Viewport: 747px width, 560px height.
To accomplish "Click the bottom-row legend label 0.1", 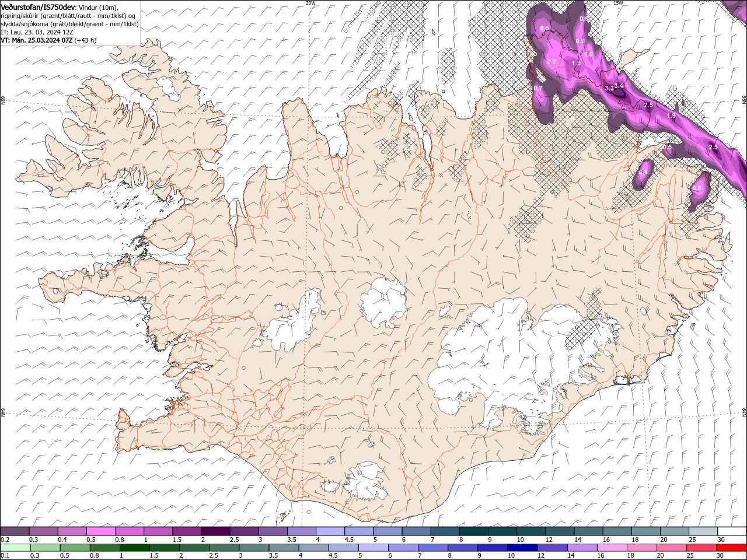I will coord(4,556).
